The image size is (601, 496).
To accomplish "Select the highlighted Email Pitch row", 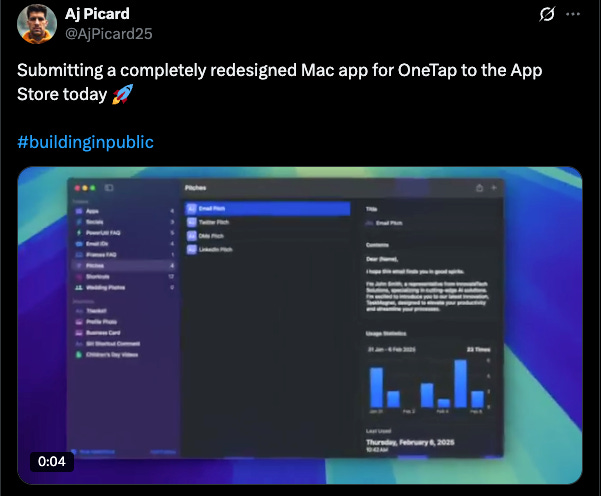I will click(267, 209).
